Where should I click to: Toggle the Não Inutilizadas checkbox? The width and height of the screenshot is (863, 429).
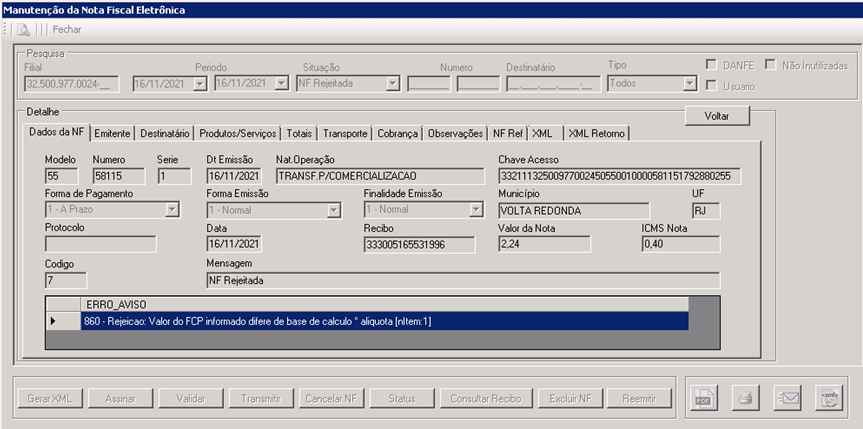[769, 65]
